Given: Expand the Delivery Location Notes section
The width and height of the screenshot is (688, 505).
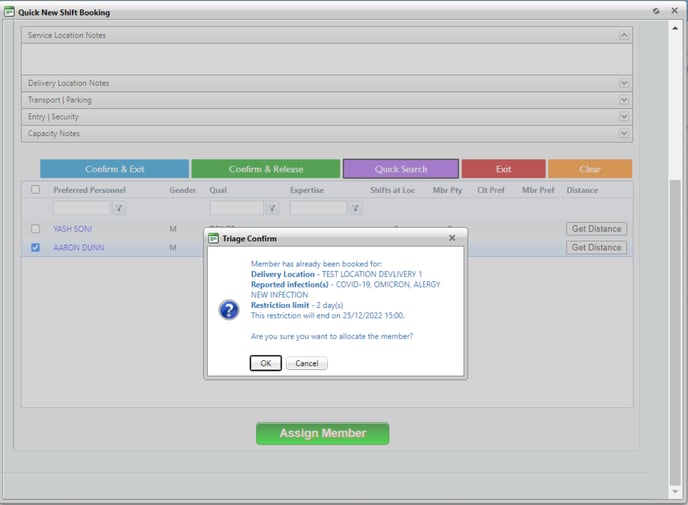Looking at the screenshot, I should pos(624,83).
